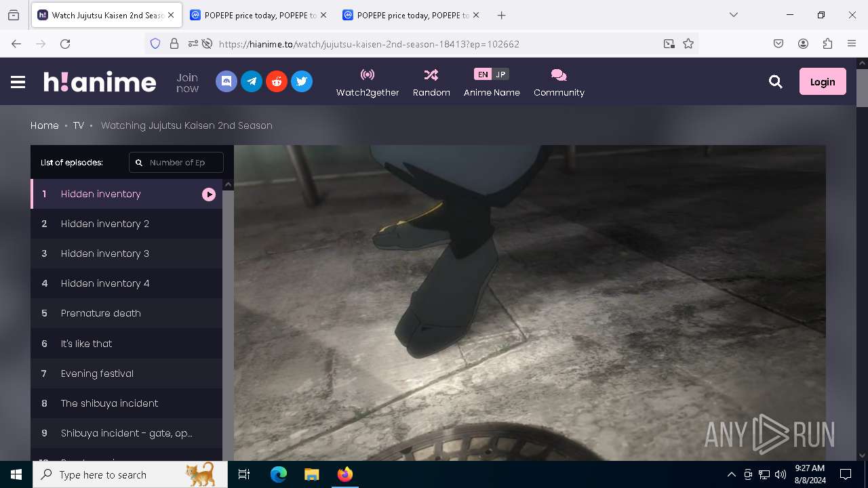Select episode 4 Hidden inventory 4

pyautogui.click(x=126, y=283)
